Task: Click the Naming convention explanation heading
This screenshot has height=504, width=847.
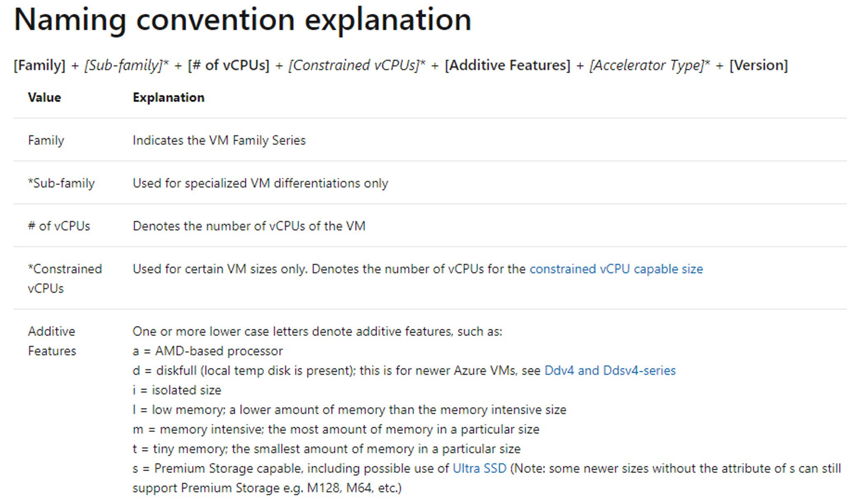Action: click(242, 20)
